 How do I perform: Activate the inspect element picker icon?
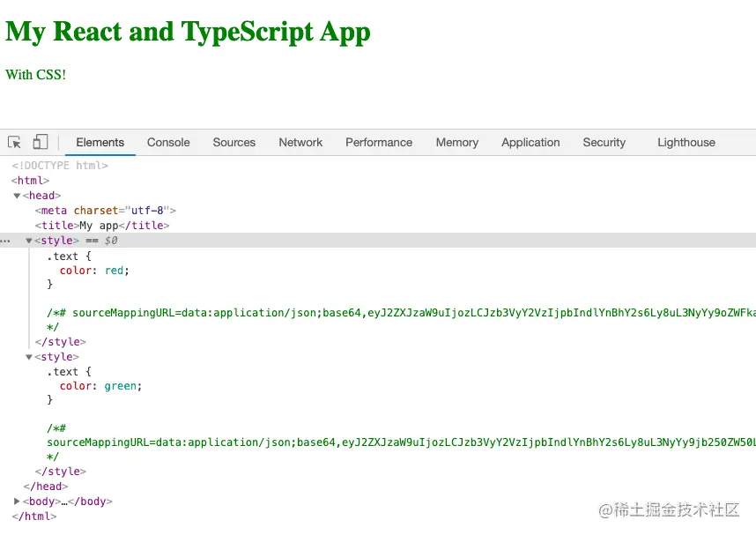pyautogui.click(x=14, y=142)
